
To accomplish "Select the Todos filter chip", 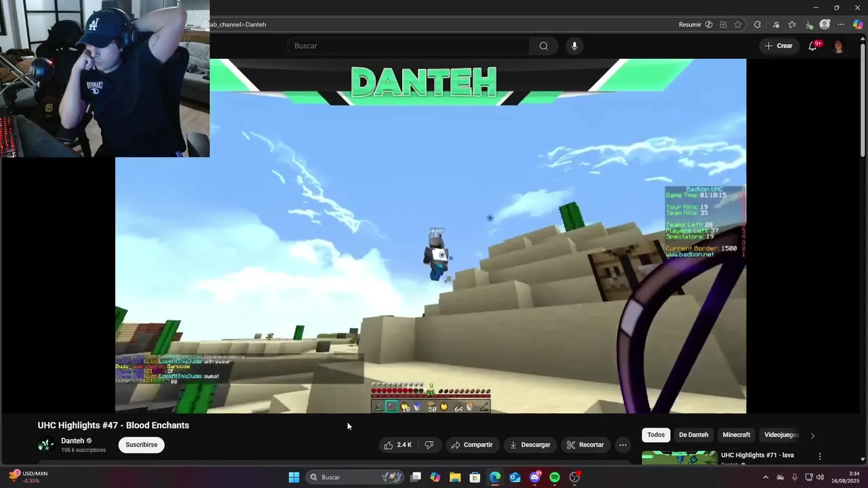I will pos(656,435).
